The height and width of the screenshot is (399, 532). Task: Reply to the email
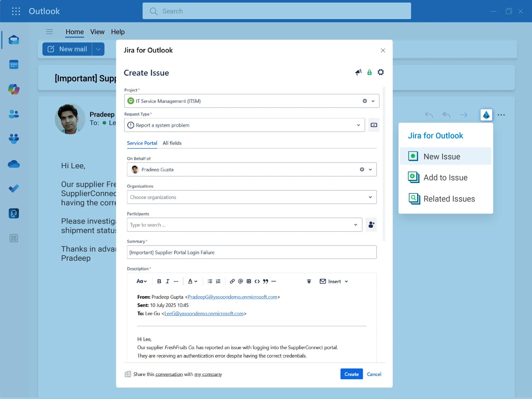point(429,115)
